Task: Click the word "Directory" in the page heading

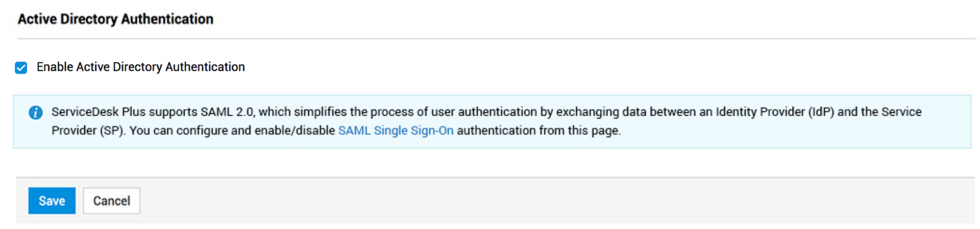Action: (x=89, y=19)
